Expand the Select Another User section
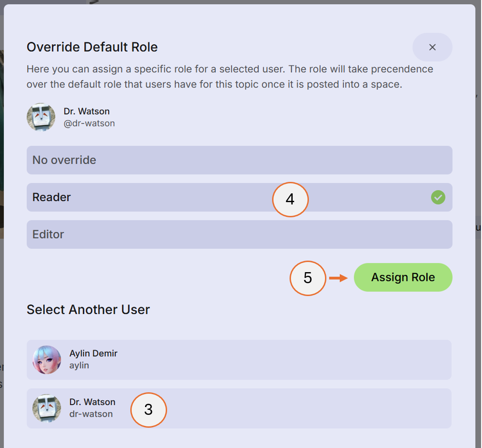482x448 pixels. click(x=88, y=309)
